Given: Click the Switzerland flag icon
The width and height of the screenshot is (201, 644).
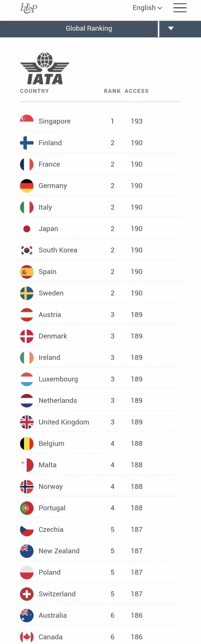Looking at the screenshot, I should pyautogui.click(x=27, y=594).
